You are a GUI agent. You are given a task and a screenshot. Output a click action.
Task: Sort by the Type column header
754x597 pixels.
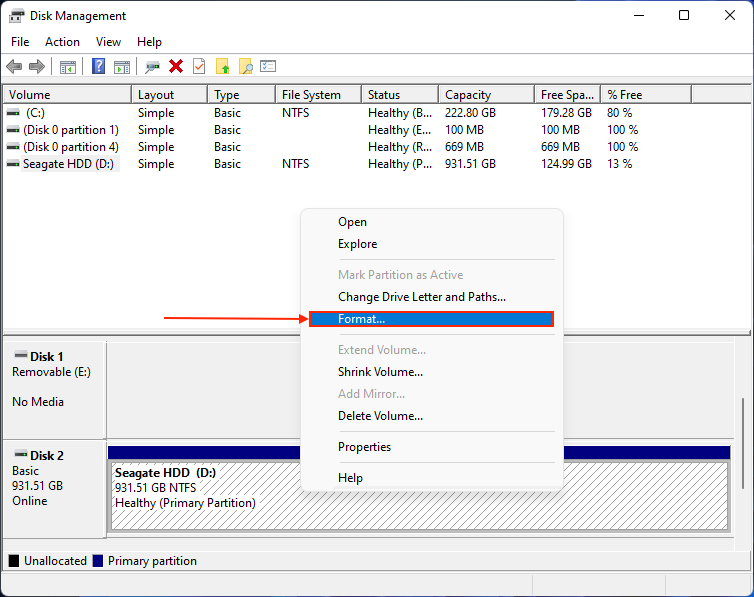pyautogui.click(x=242, y=95)
